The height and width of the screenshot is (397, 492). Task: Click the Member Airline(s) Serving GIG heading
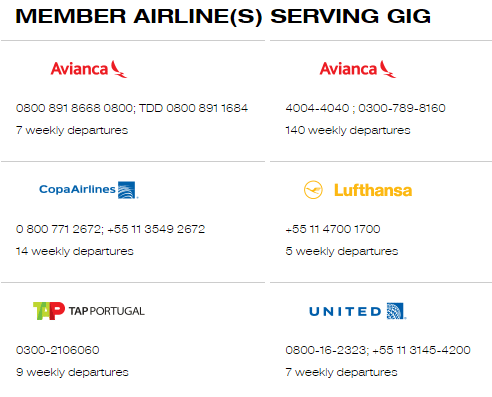(223, 16)
